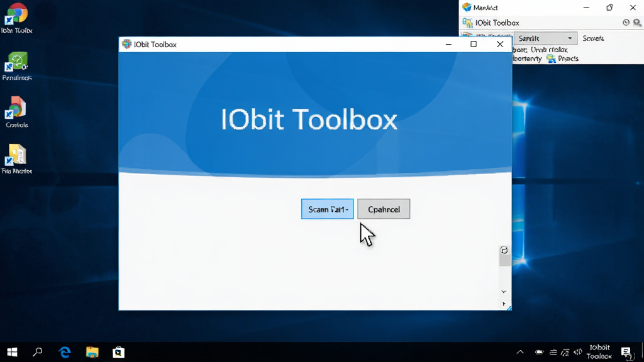The width and height of the screenshot is (644, 362).
Task: Click the refresh icon above the scrollbar
Action: [x=504, y=250]
